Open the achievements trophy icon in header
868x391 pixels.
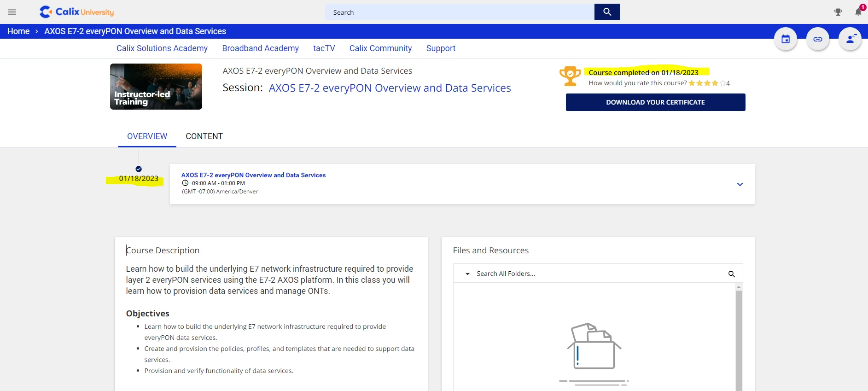tap(838, 12)
